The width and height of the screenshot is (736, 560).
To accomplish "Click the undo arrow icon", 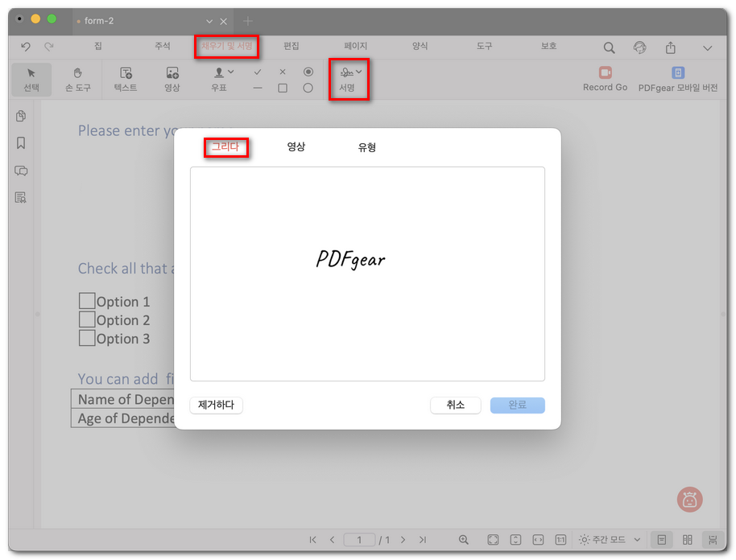I will click(x=26, y=47).
